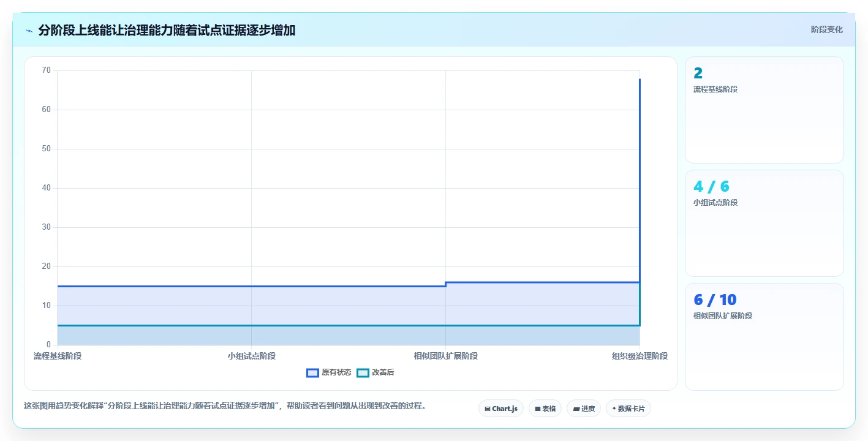Click the y-axis value 70
This screenshot has width=868, height=441.
tap(46, 70)
